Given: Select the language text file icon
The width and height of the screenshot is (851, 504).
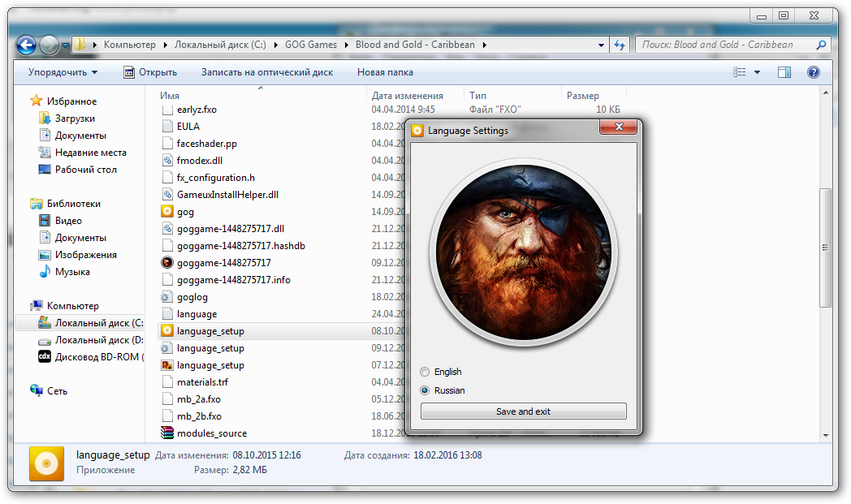Looking at the screenshot, I should [167, 313].
